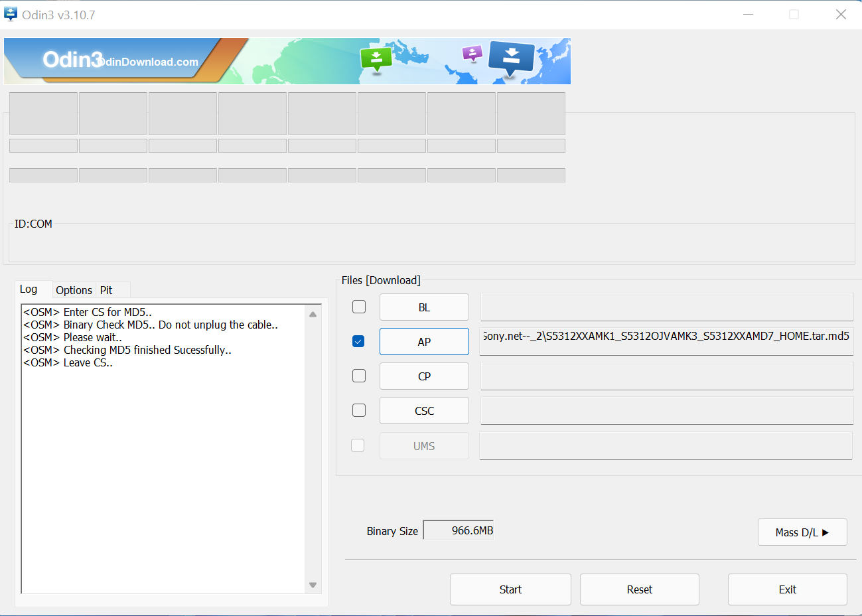Screen dimensions: 862x616
Task: Click the AP file path field
Action: (666, 341)
